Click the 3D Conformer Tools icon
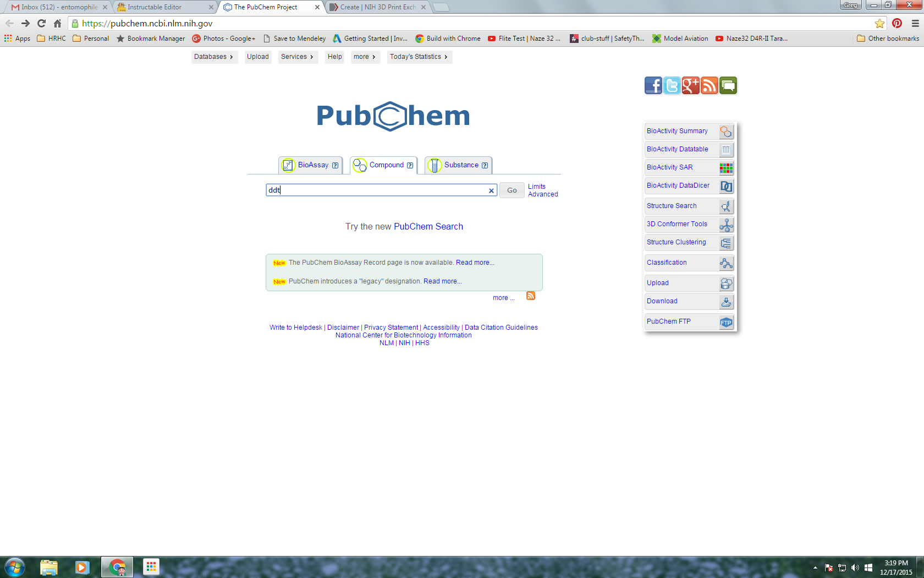 tap(726, 225)
